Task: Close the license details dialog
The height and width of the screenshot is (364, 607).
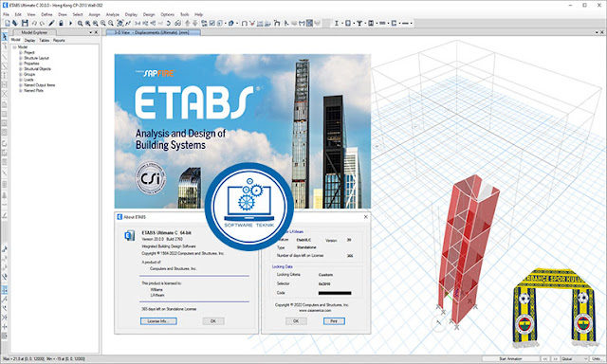Action: (x=365, y=217)
